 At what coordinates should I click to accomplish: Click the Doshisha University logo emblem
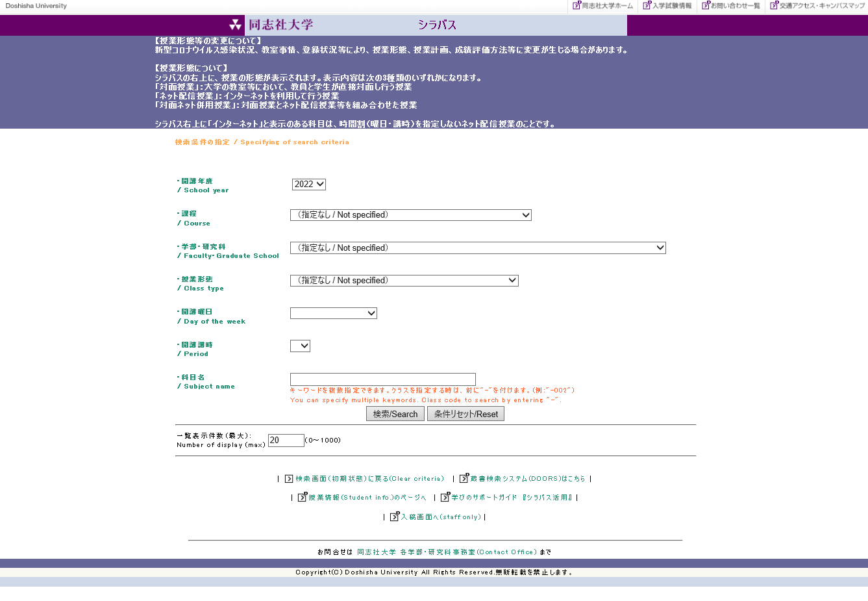click(x=235, y=25)
